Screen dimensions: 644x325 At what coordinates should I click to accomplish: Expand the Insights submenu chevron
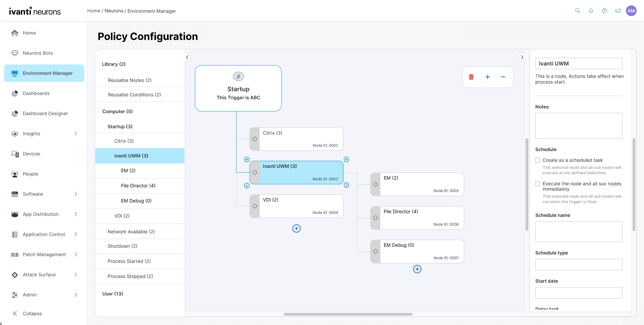pyautogui.click(x=76, y=134)
